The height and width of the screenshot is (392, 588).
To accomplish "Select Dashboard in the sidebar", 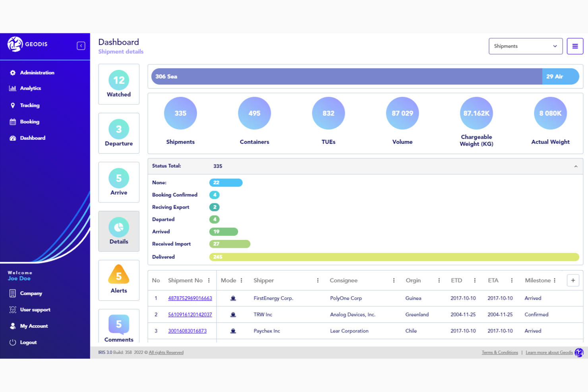I will point(33,138).
